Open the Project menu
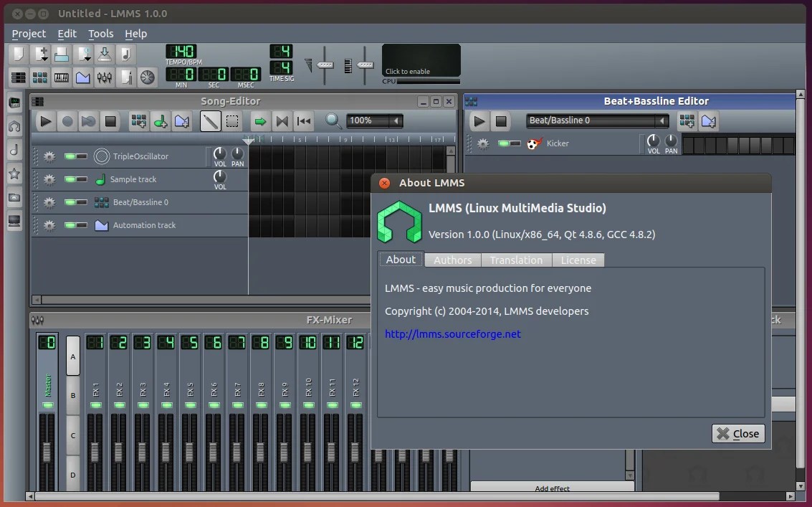The width and height of the screenshot is (812, 507). [29, 34]
